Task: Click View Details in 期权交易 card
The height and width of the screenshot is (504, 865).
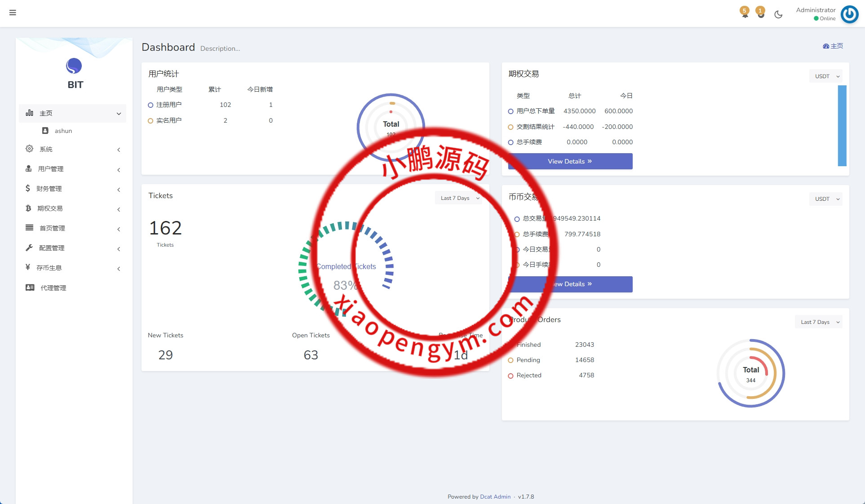Action: [x=570, y=161]
